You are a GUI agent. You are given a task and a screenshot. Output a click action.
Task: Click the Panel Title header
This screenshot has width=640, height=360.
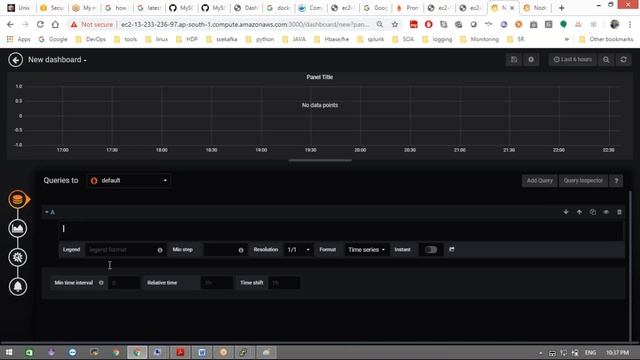320,77
